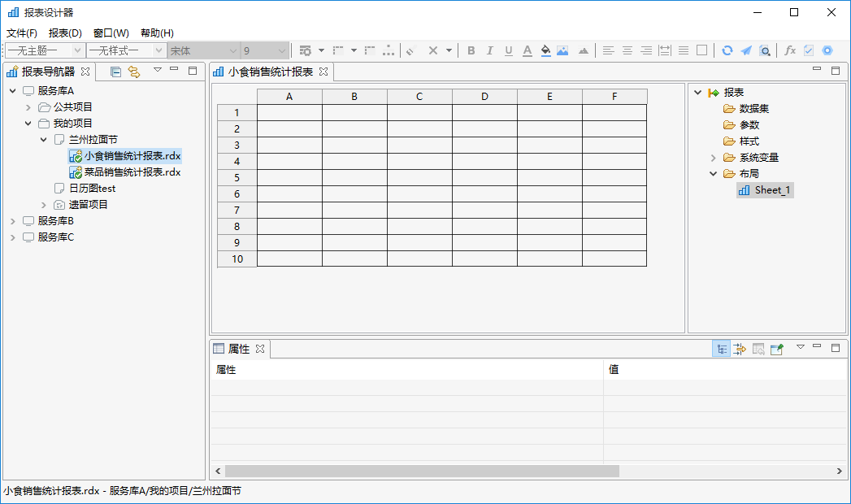This screenshot has height=504, width=851.
Task: Open dropdown arrow beside table settings icon
Action: tap(321, 50)
